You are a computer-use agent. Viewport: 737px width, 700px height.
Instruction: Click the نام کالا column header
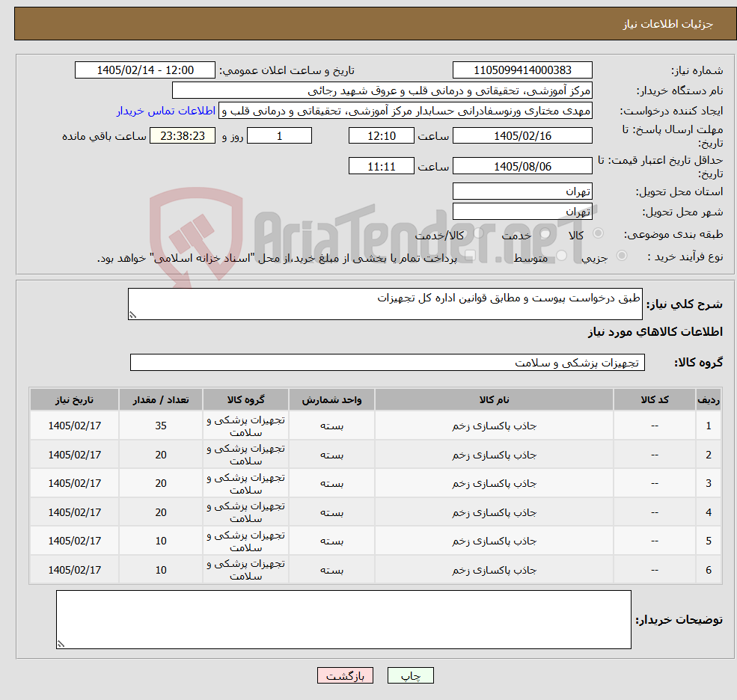tap(494, 400)
